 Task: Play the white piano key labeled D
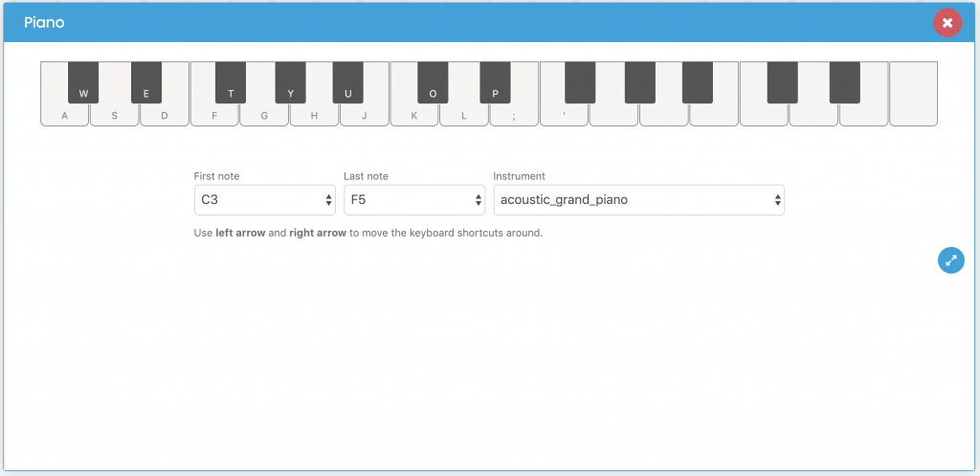pyautogui.click(x=165, y=115)
